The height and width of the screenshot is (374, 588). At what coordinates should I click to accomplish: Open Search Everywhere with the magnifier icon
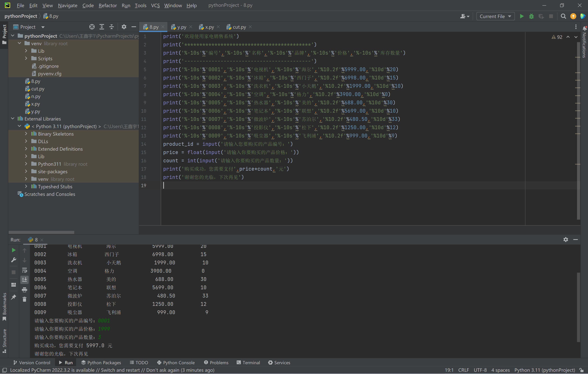(563, 16)
